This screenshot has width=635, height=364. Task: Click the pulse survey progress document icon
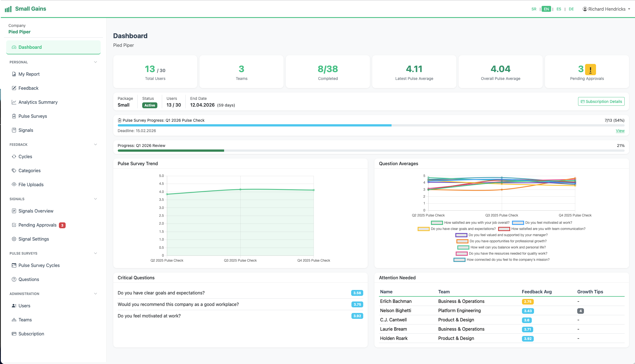(120, 120)
